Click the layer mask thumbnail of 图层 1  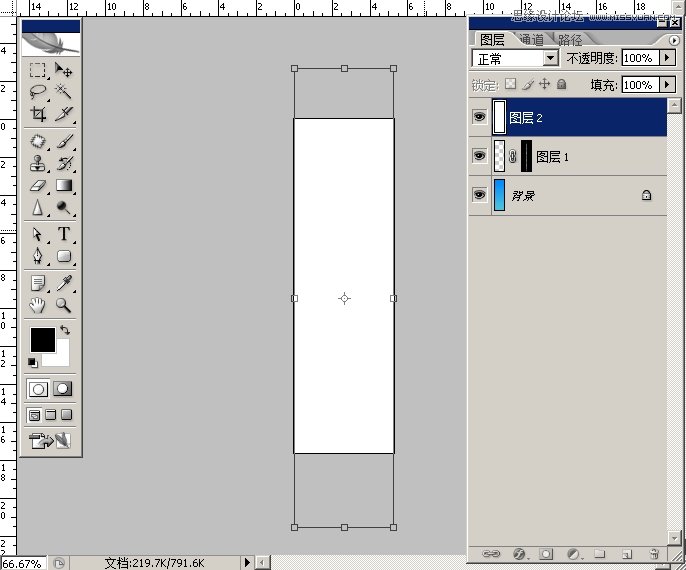pos(526,156)
